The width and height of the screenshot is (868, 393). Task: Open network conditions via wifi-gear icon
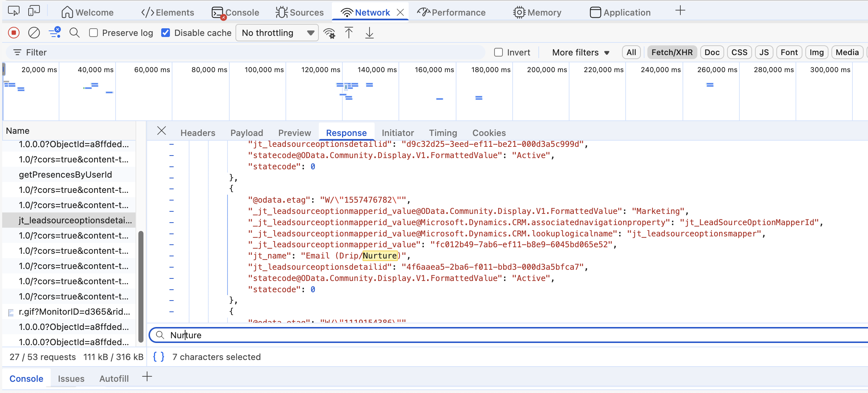(329, 33)
